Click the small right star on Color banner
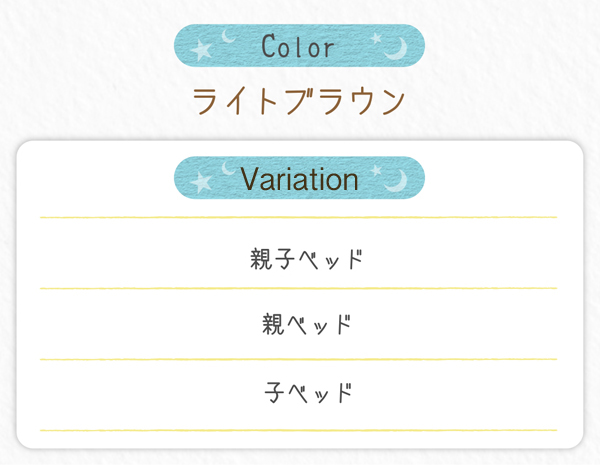The height and width of the screenshot is (465, 600). 376,38
